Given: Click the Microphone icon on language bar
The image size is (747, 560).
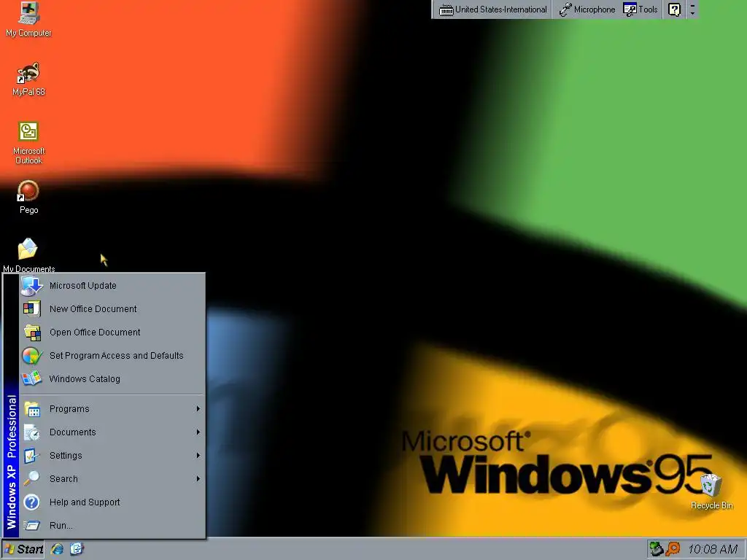Looking at the screenshot, I should [x=565, y=9].
